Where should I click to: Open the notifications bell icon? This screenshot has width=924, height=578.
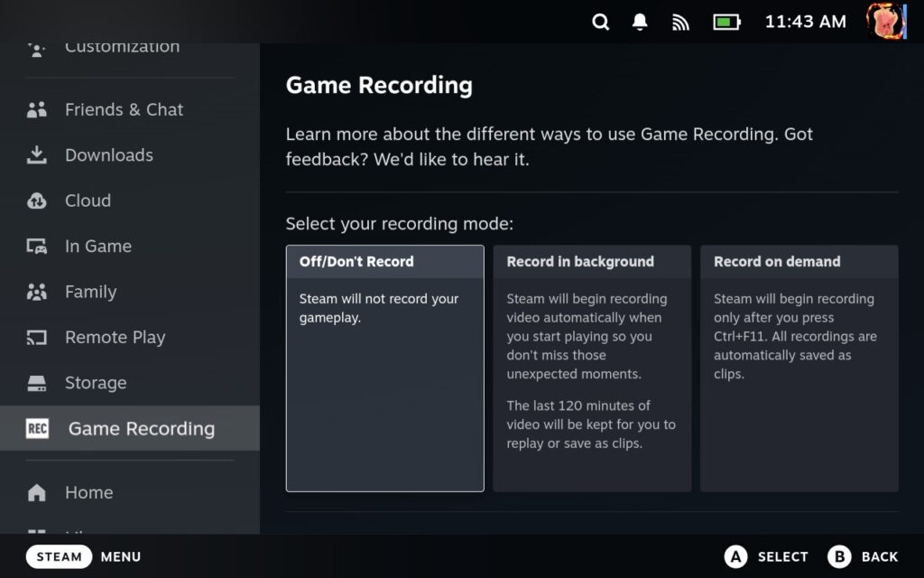coord(640,22)
